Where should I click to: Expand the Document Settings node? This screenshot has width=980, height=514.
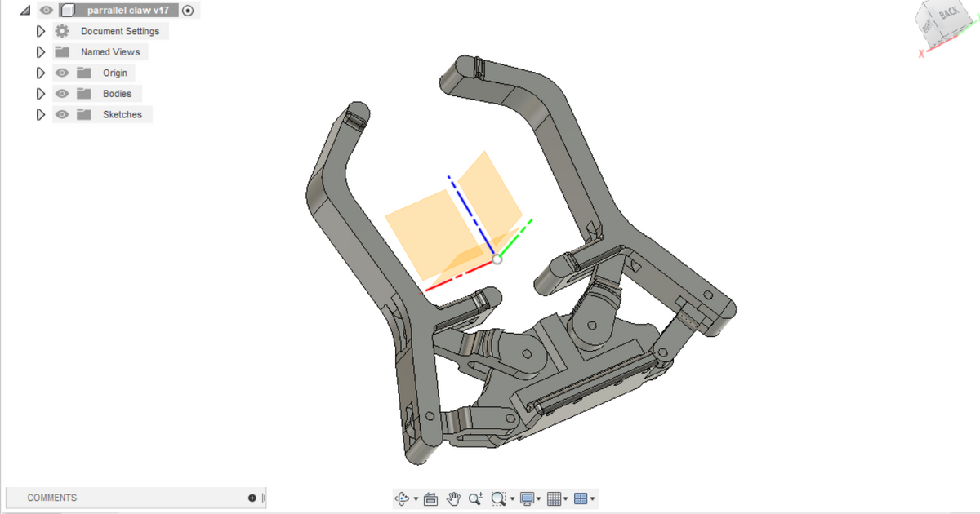point(40,31)
